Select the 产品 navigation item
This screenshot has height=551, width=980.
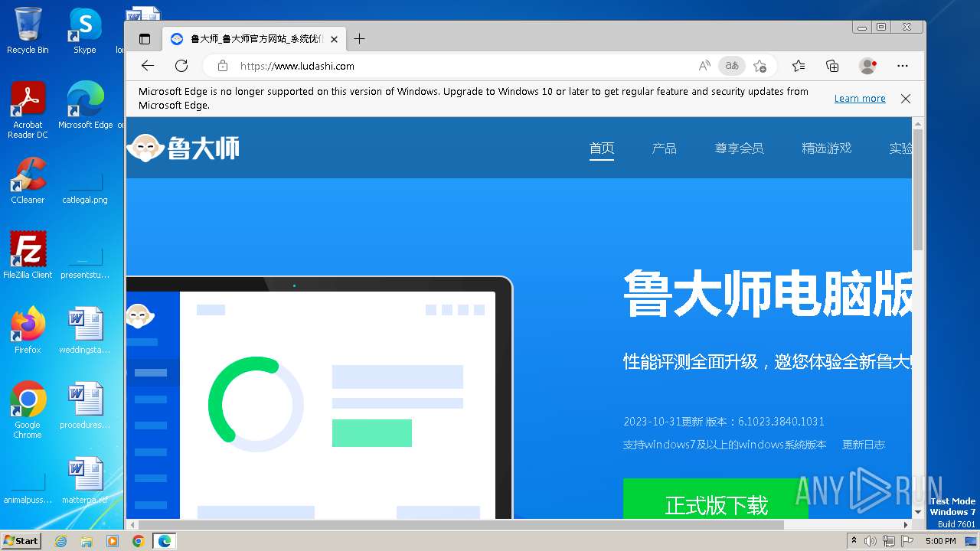pyautogui.click(x=665, y=148)
